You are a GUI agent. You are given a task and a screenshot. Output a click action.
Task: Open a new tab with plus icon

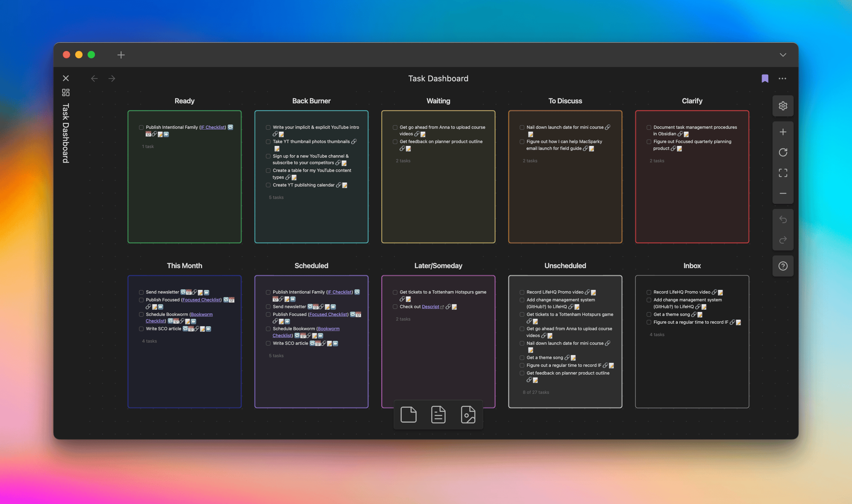[121, 55]
